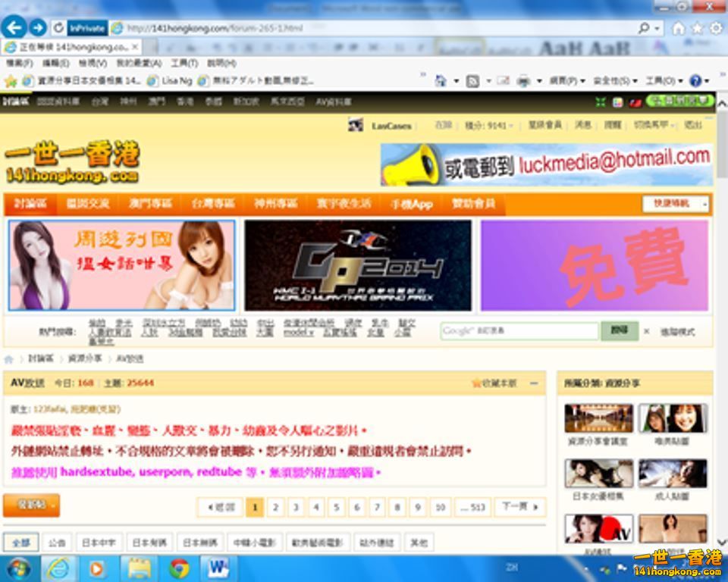Collapse the AV放送 forum header section

pyautogui.click(x=534, y=383)
